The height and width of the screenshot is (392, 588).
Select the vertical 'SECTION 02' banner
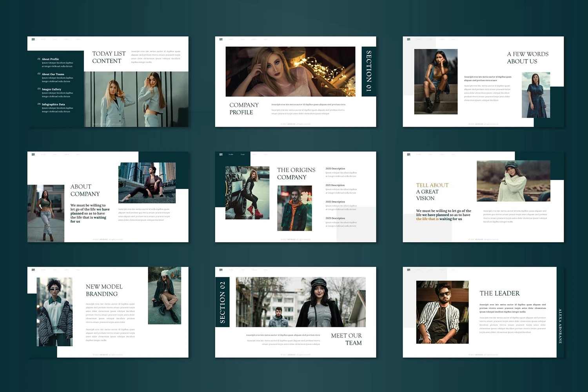pos(222,302)
